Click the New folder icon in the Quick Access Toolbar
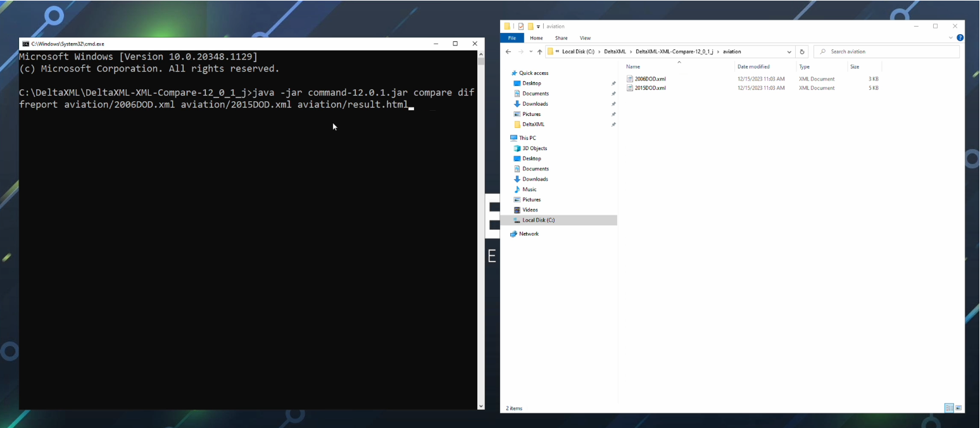980x428 pixels. [531, 27]
